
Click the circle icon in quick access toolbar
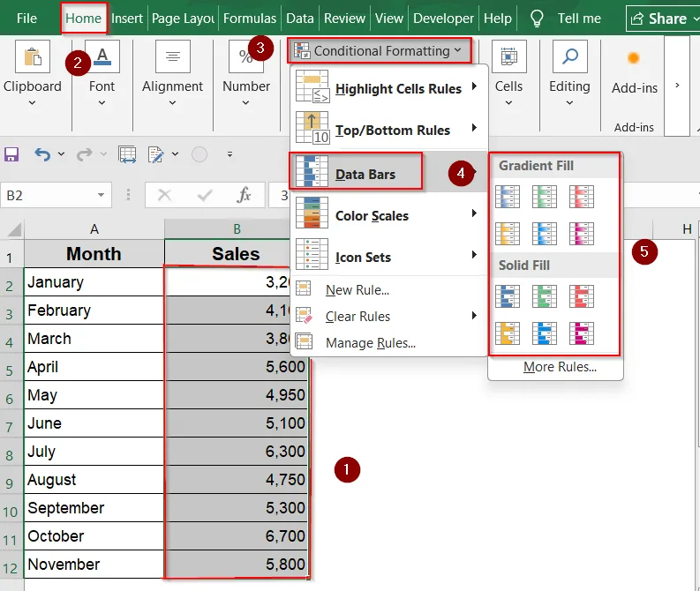(x=199, y=154)
